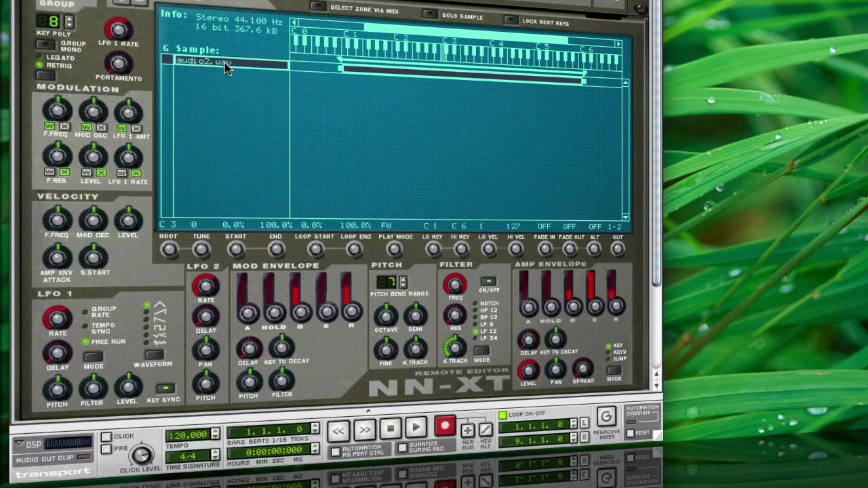Enable the Pre count-in checkbox
Image resolution: width=868 pixels, height=488 pixels.
click(x=106, y=449)
